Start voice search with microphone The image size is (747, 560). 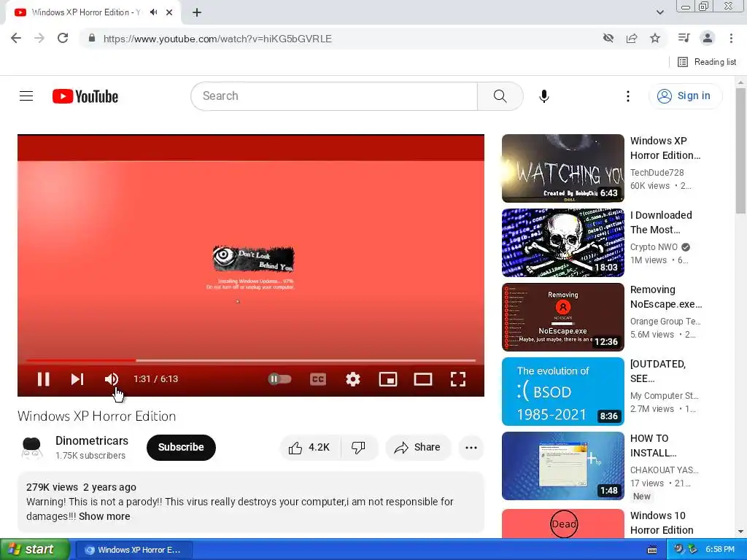[544, 96]
